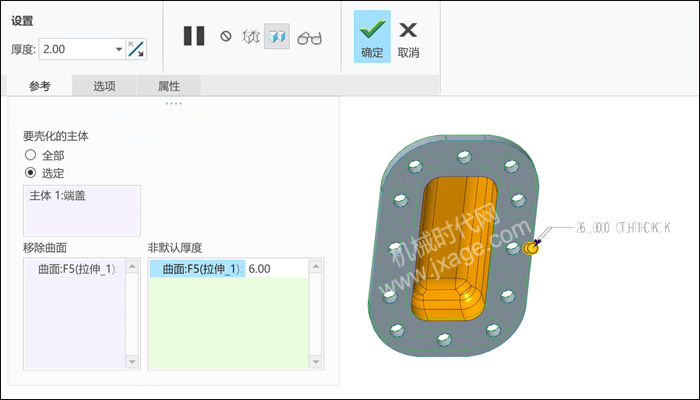Confirm with the 确定 checkmark
Screen dimensions: 700x400
(x=372, y=37)
